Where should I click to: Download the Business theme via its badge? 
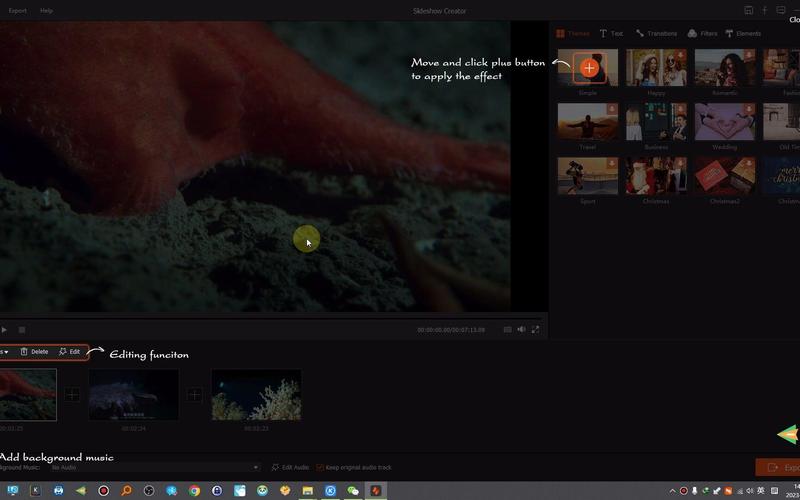click(x=680, y=109)
